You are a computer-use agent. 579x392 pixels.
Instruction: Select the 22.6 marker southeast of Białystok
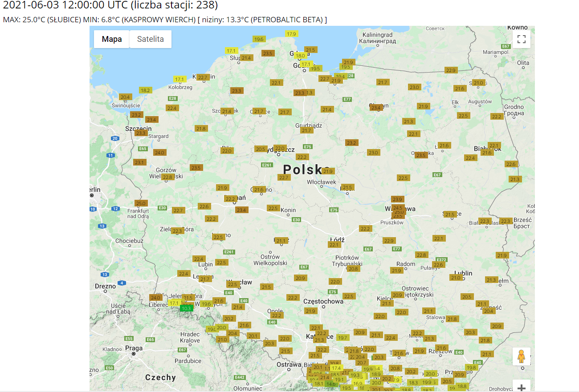[511, 164]
